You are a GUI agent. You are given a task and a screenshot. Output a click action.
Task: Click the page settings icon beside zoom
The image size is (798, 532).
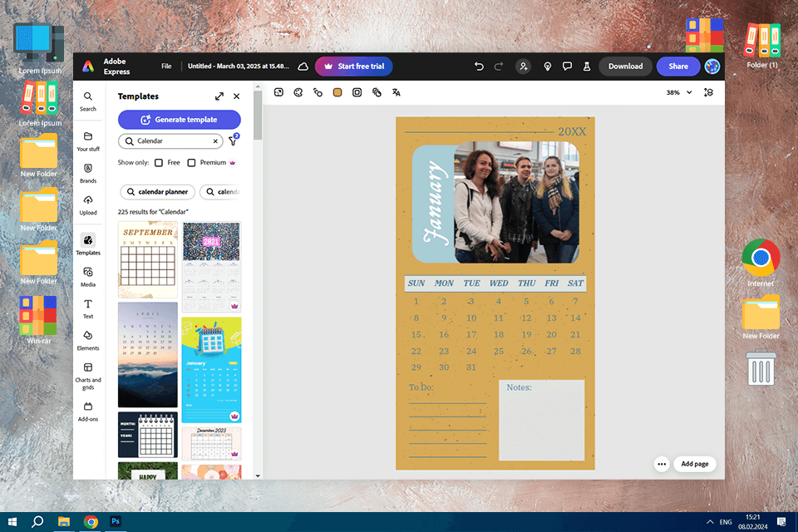(x=708, y=92)
